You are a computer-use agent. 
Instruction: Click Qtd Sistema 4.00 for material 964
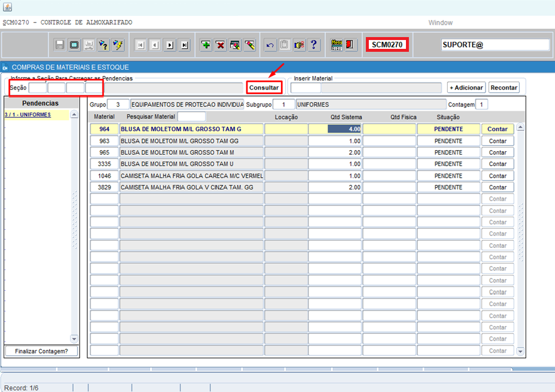(335, 129)
